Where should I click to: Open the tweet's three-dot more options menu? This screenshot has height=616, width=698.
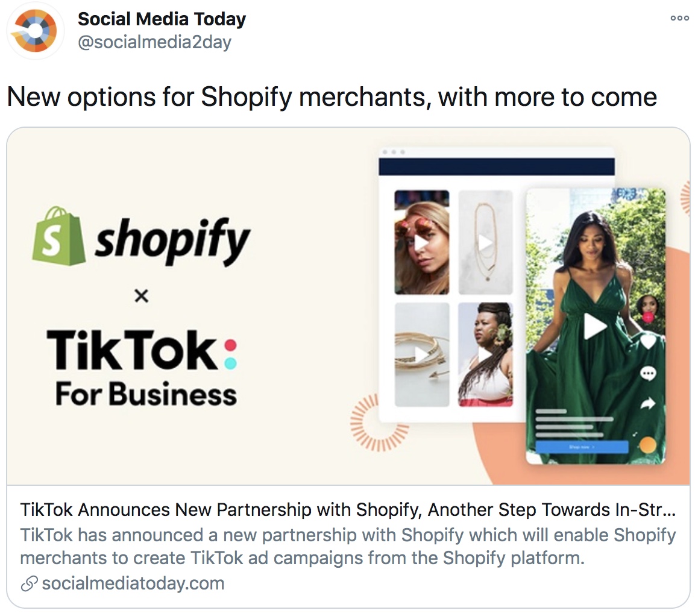tap(679, 18)
